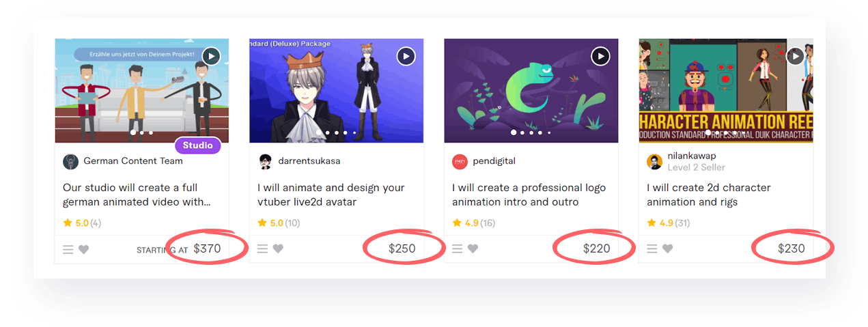Open darrentsukasa seller profile
This screenshot has height=327, width=868.
click(309, 161)
